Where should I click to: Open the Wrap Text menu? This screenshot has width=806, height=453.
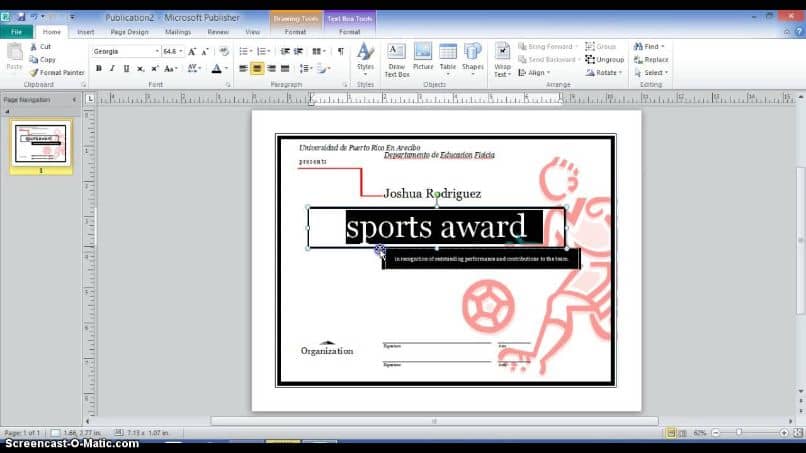pyautogui.click(x=502, y=60)
